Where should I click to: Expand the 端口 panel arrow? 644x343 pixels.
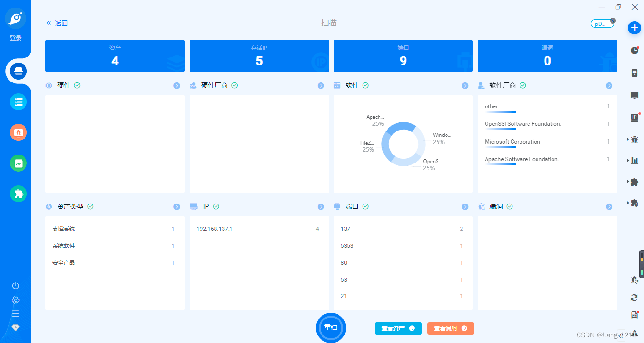click(465, 207)
